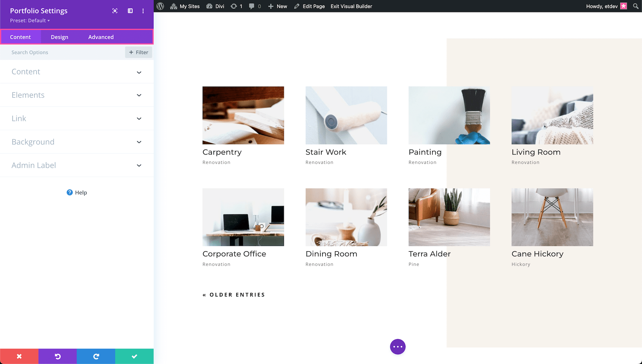Click the purple ellipsis page settings button

398,346
